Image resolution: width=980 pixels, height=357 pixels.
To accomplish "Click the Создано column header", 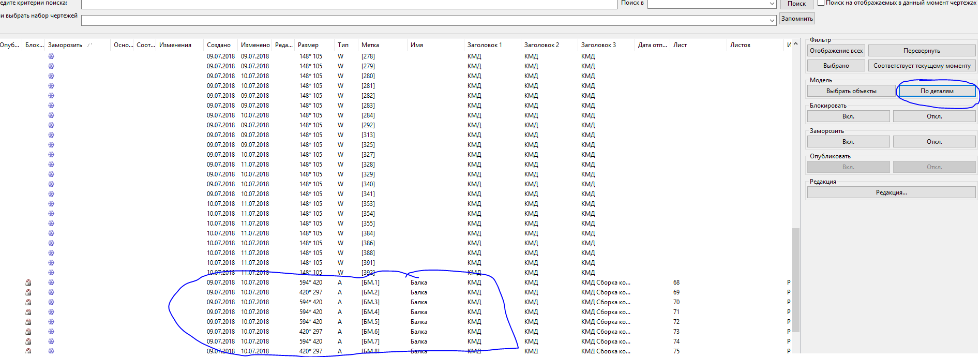I will (219, 45).
